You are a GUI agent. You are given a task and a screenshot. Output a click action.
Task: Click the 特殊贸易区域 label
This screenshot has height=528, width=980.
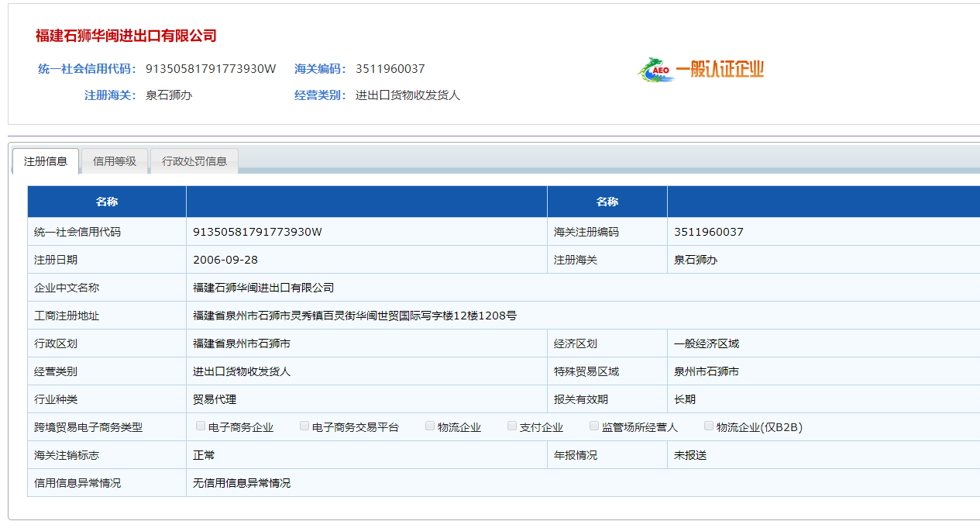(586, 371)
